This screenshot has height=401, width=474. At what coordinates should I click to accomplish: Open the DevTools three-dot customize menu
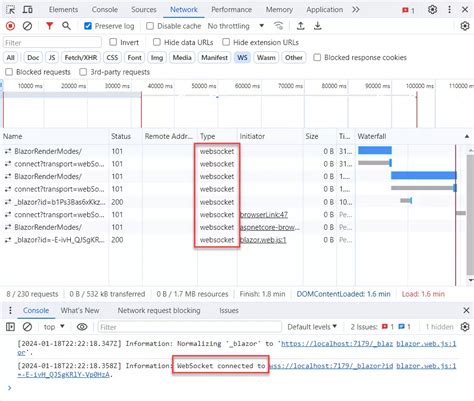(x=449, y=10)
